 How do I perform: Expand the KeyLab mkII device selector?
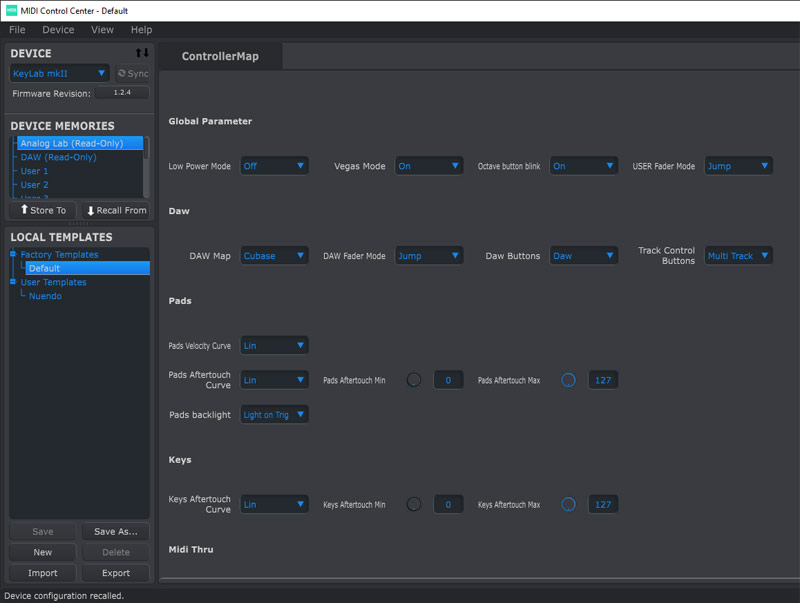tap(60, 74)
